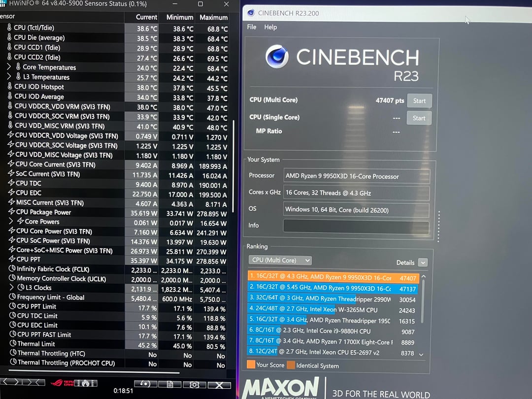Click the Processor field in Your System

click(x=357, y=176)
